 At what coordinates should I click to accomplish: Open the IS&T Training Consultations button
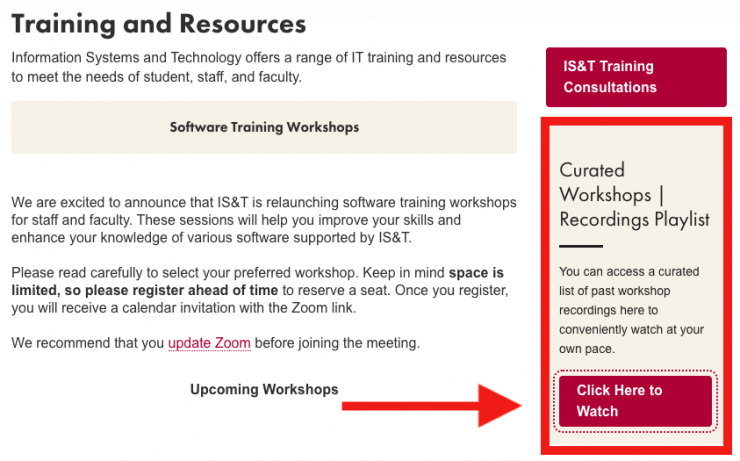coord(636,77)
